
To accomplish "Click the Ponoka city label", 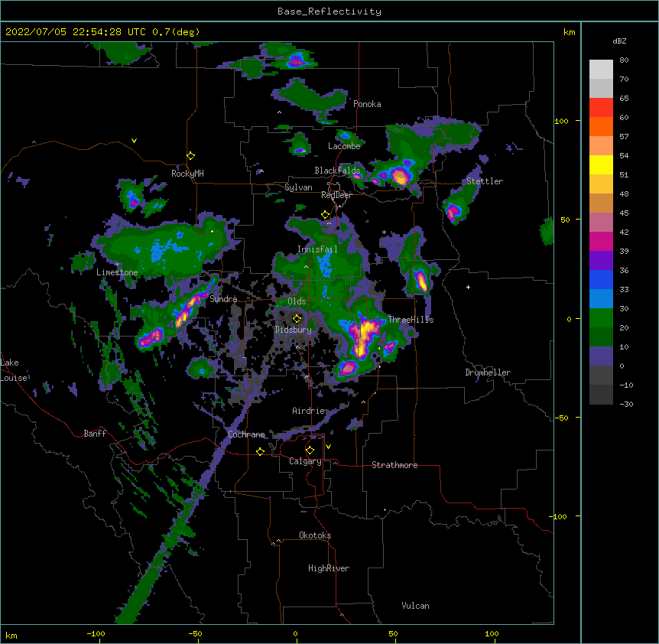I will pyautogui.click(x=367, y=104).
